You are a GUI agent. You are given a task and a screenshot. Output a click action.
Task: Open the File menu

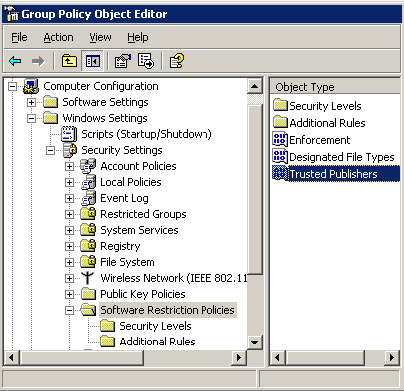(x=19, y=37)
